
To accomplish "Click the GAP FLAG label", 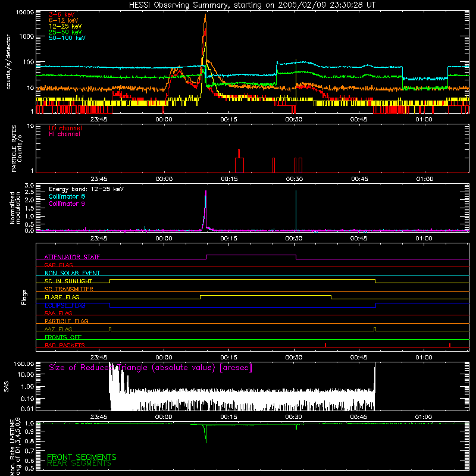I will coord(58,265).
